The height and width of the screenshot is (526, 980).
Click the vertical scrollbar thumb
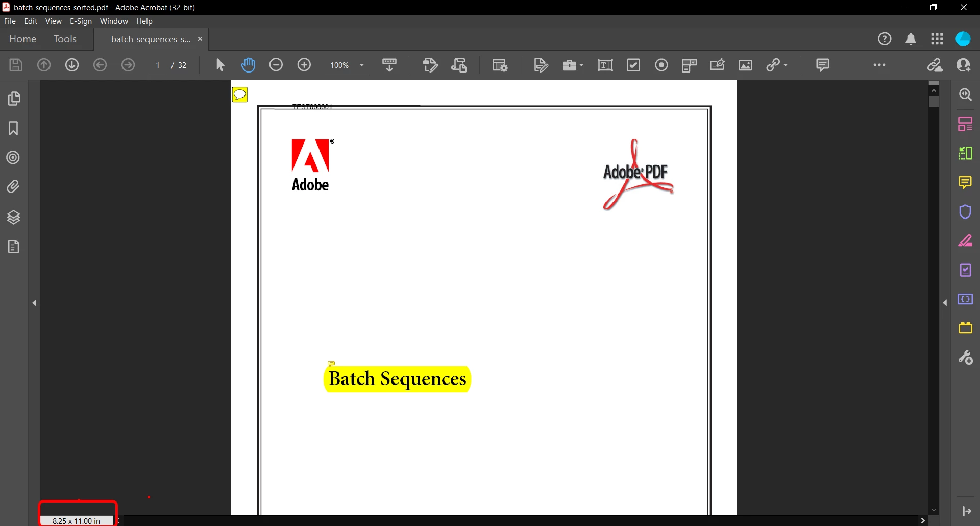pyautogui.click(x=934, y=102)
